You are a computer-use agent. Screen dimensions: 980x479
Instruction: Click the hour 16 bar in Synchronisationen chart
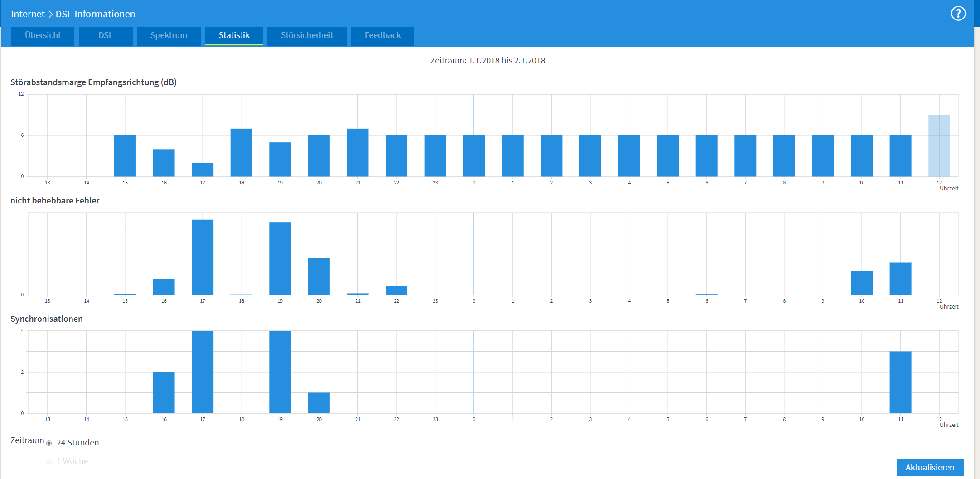click(164, 392)
